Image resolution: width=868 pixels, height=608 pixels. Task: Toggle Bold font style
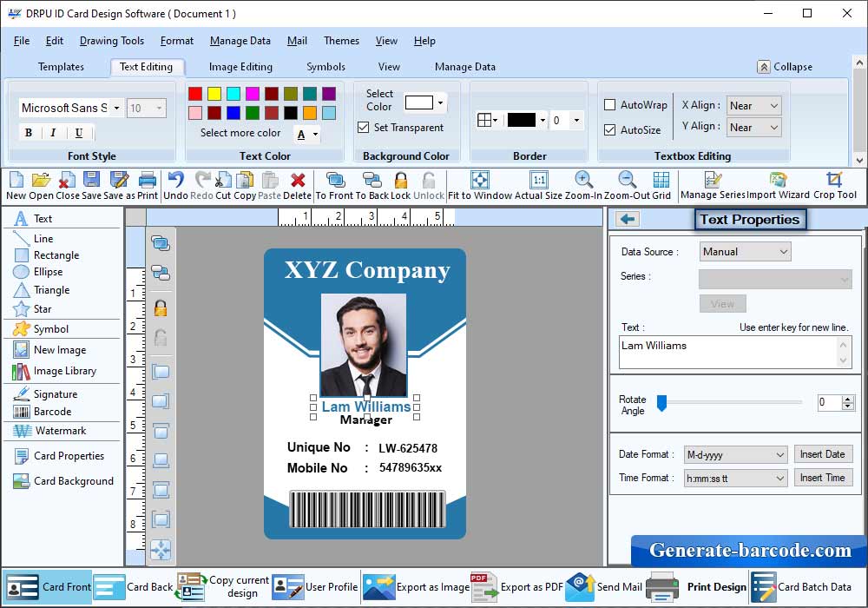[29, 133]
